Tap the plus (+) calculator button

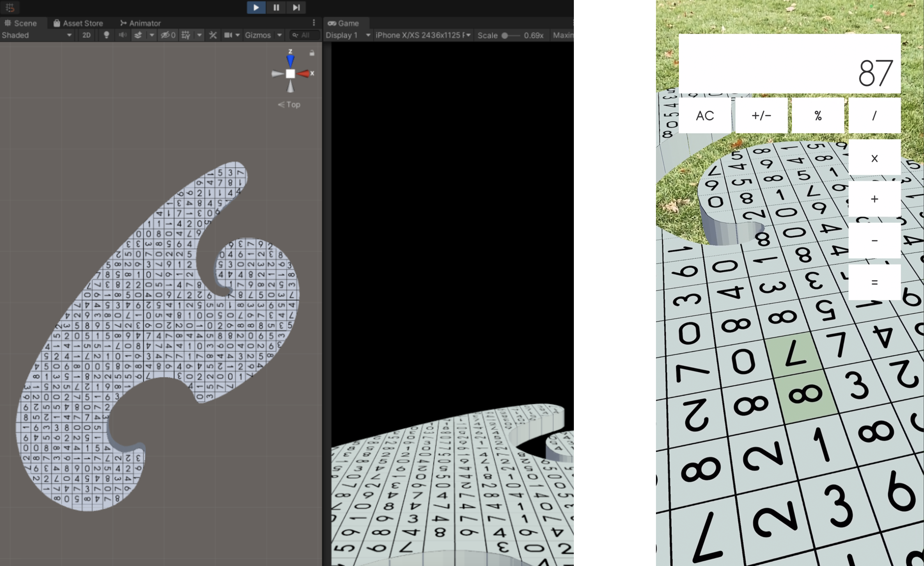874,199
